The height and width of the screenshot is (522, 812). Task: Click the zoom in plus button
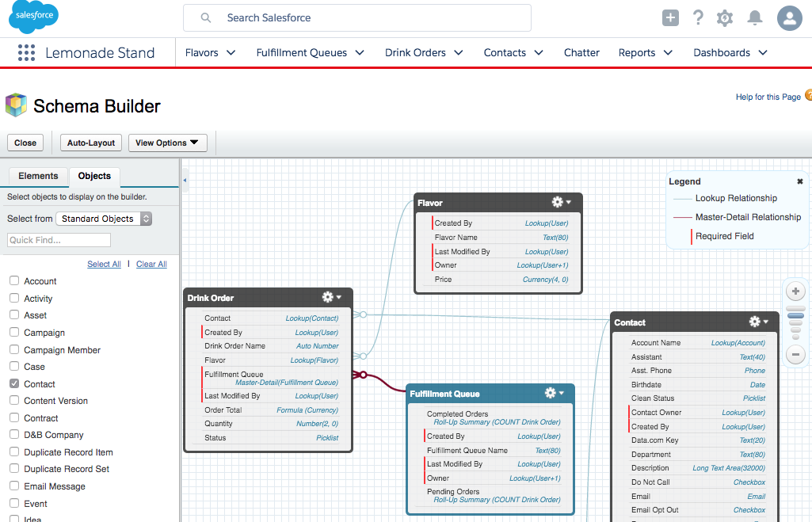click(x=796, y=291)
